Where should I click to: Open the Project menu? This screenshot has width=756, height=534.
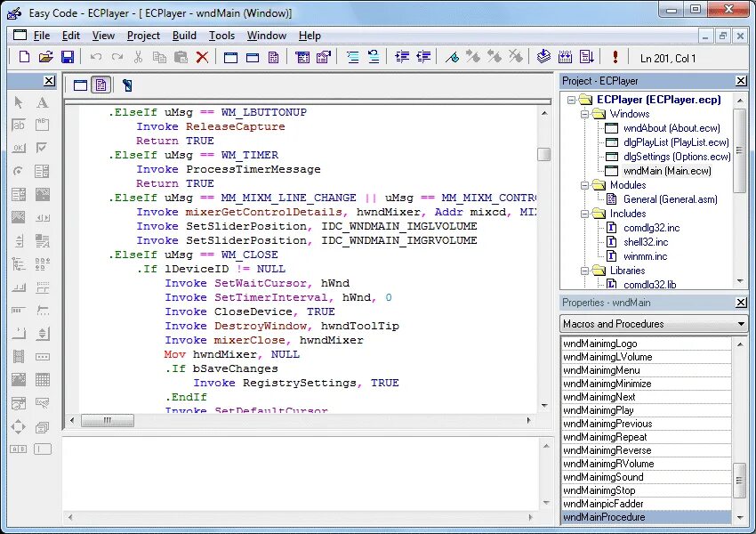[x=143, y=36]
